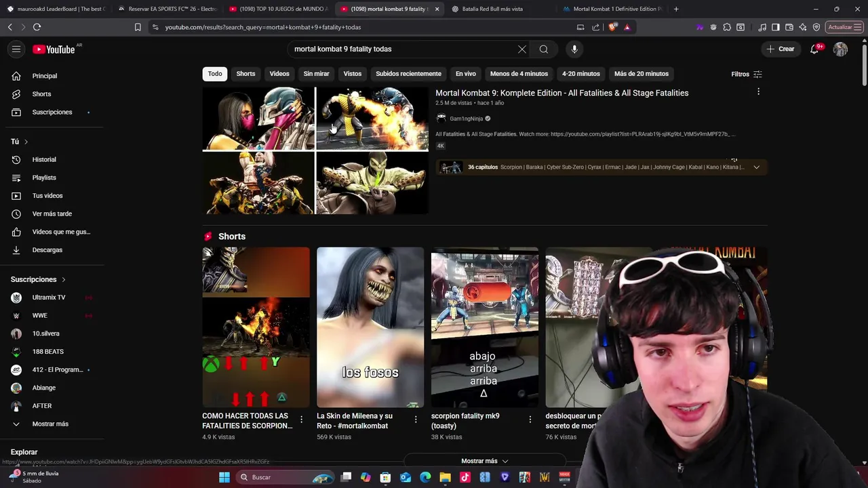
Task: Open the YouTube hamburger guide menu
Action: pyautogui.click(x=16, y=49)
